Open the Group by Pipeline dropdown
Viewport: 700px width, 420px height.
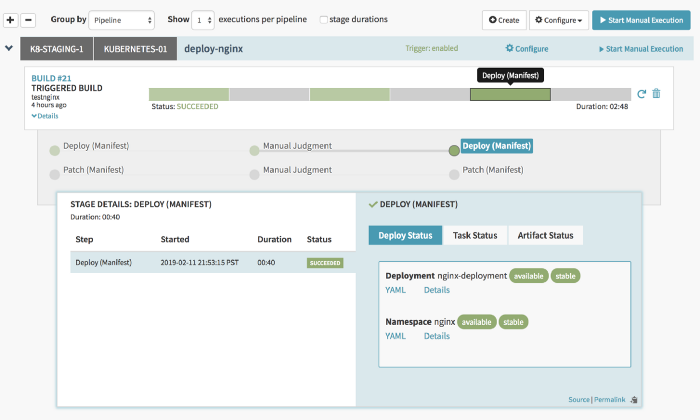click(121, 20)
